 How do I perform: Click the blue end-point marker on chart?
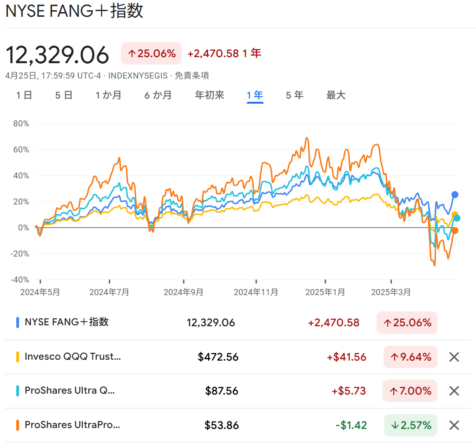455,195
